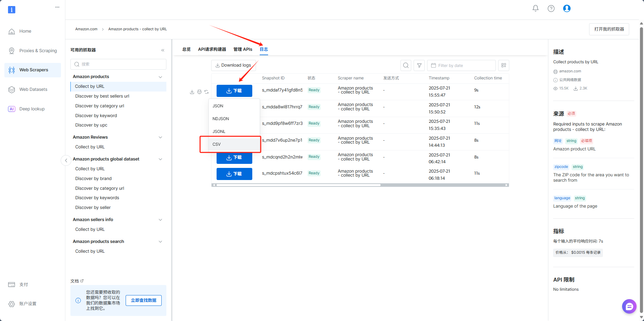This screenshot has height=321, width=644.
Task: Open the notifications bell
Action: 535,8
